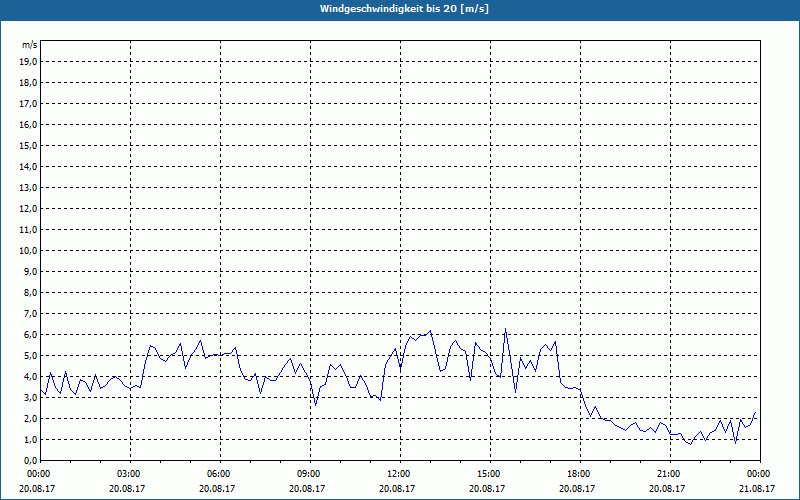Select the 18,0 y-axis value
The height and width of the screenshot is (500, 800).
tap(28, 83)
